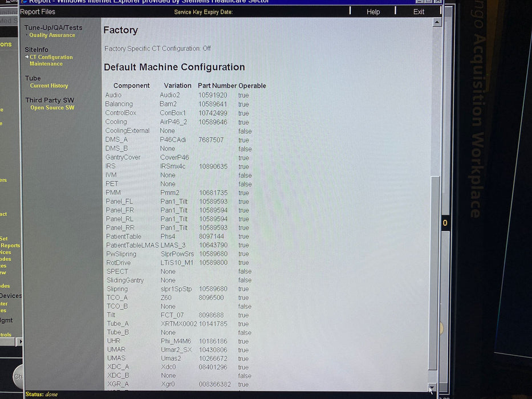Select the Tube section heading in sidebar

click(33, 78)
